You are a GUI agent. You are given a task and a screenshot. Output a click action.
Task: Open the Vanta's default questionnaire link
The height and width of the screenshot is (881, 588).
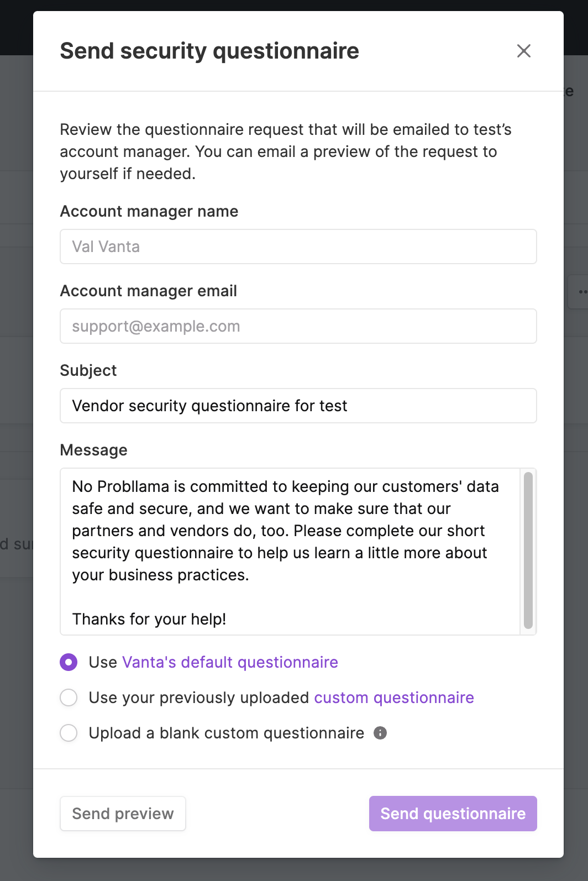230,662
